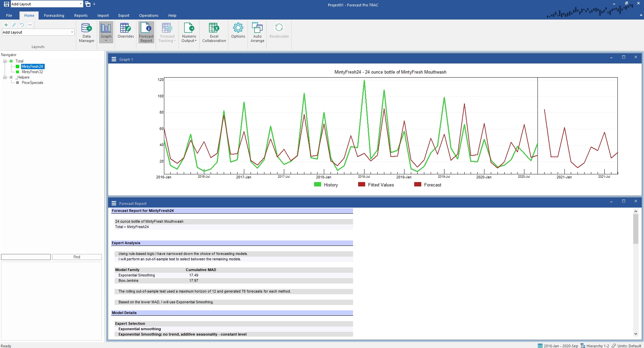This screenshot has height=348, width=644.
Task: Click the green square icon beside MintyFresh32
Action: 17,72
